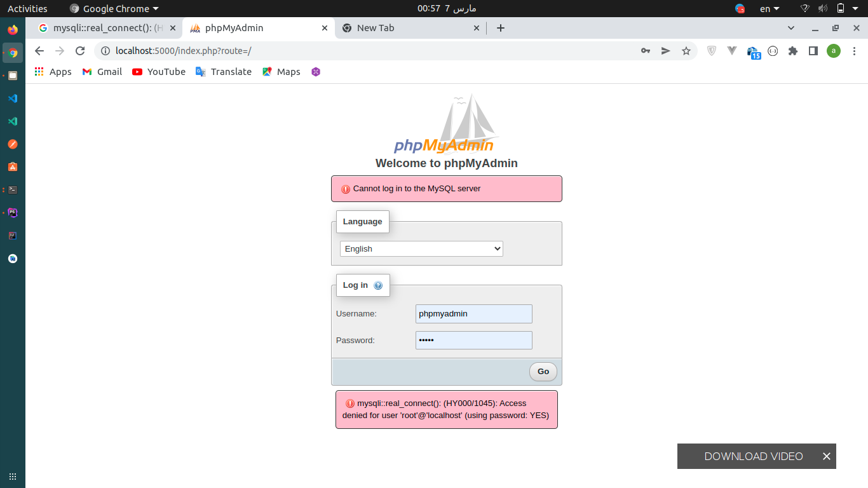
Task: Click the phpMyAdmin logo
Action: [447, 125]
